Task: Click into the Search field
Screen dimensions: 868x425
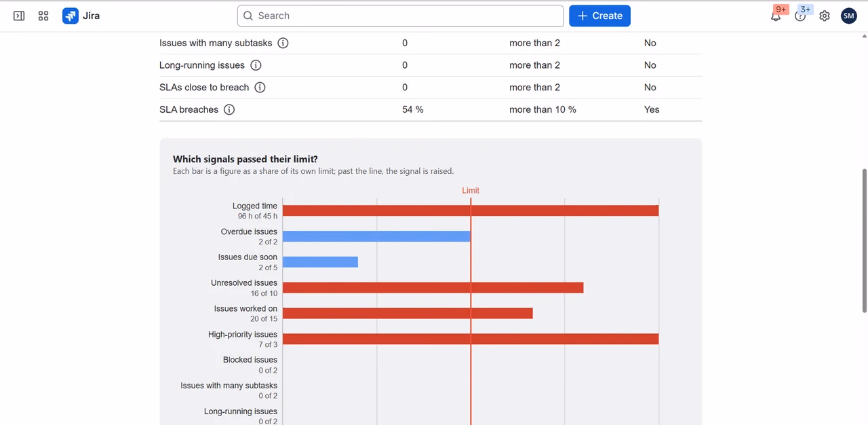Action: [400, 16]
